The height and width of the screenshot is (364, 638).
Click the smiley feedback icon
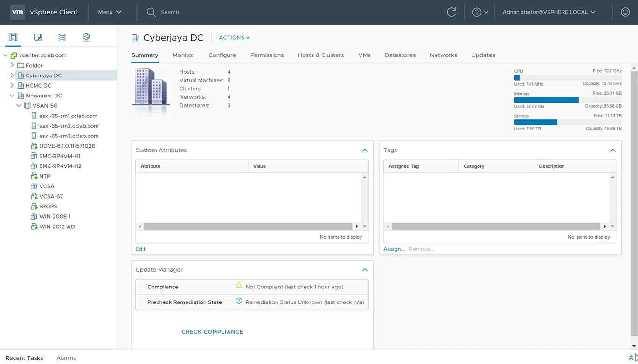point(625,12)
